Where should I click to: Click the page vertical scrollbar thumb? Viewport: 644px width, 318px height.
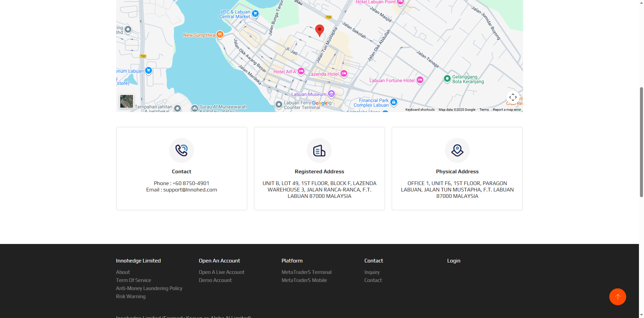coord(641,141)
